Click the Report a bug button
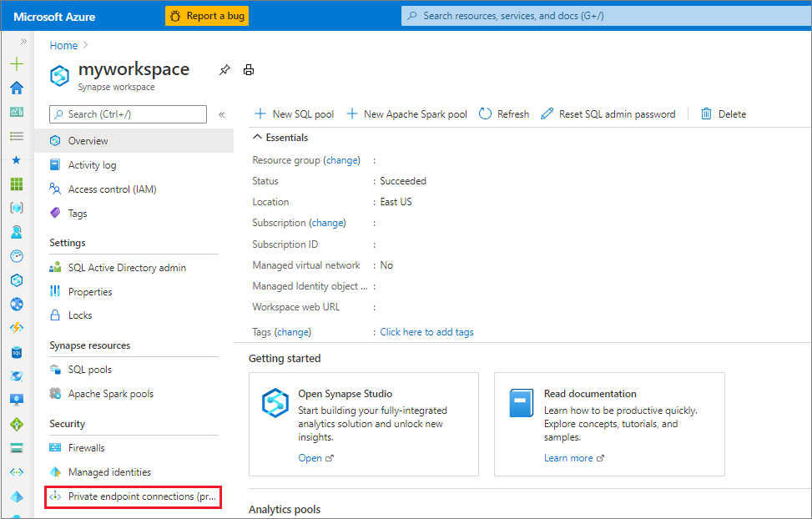 207,16
